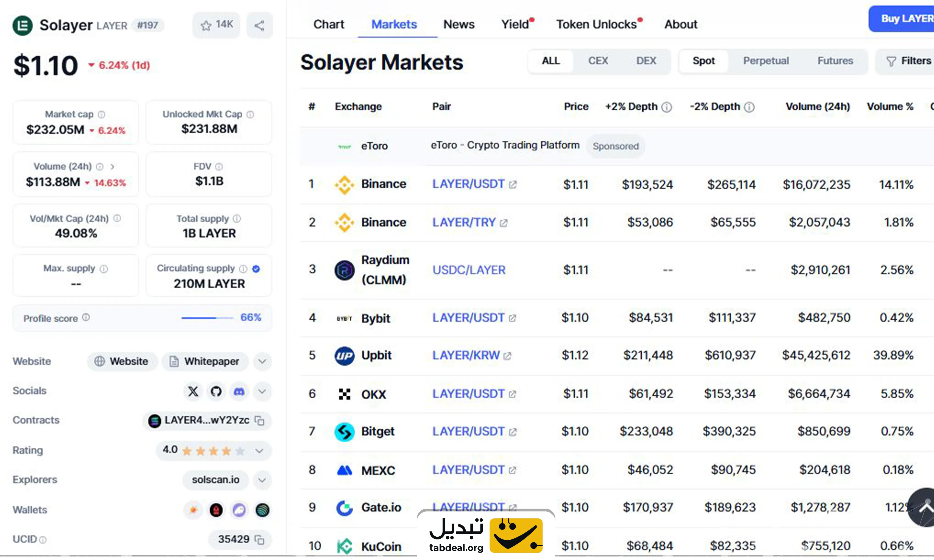Open Profile score info icon
Image resolution: width=934 pixels, height=560 pixels.
click(86, 317)
